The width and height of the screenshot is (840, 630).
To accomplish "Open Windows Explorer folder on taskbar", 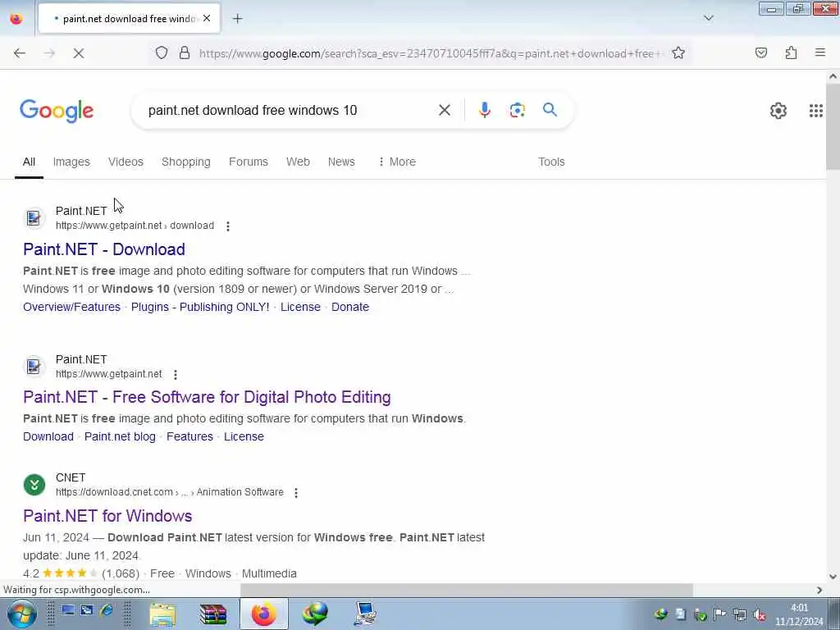I will point(162,614).
